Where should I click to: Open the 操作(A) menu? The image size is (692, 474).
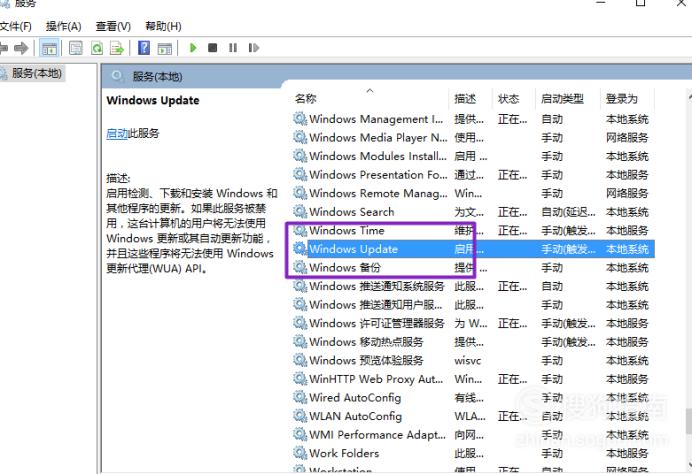click(x=64, y=26)
